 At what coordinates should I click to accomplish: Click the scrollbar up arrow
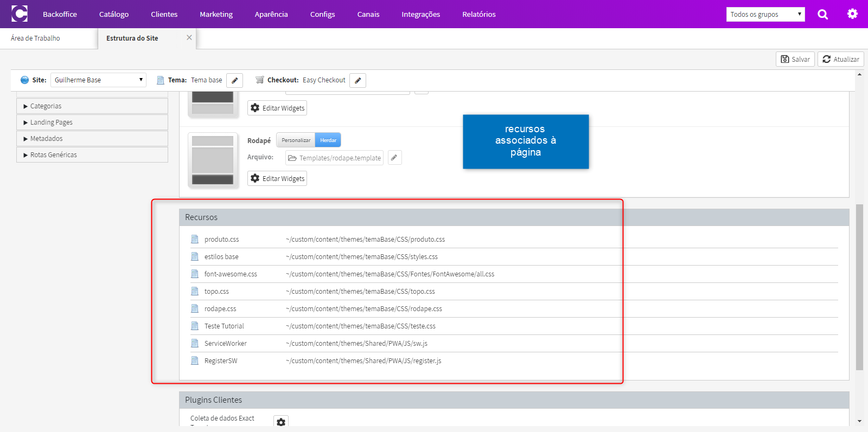tap(859, 75)
